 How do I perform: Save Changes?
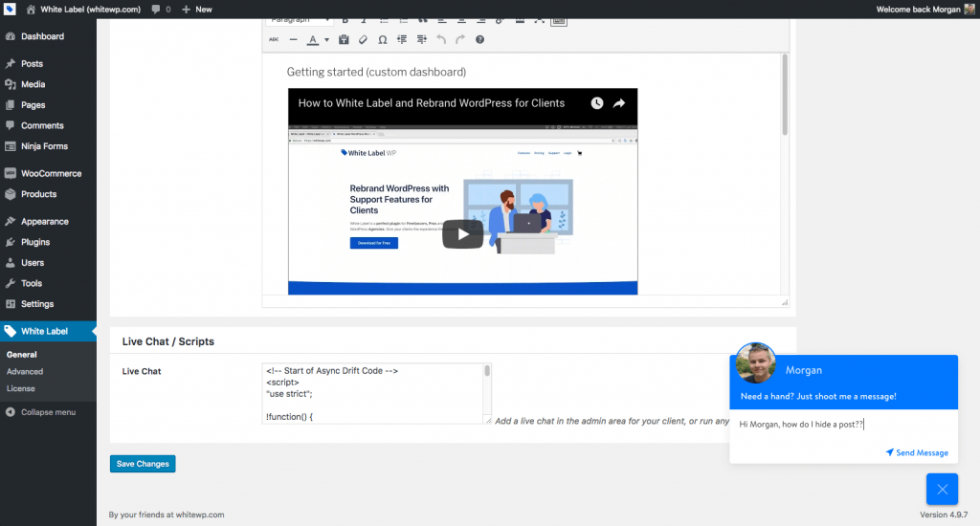click(x=143, y=464)
